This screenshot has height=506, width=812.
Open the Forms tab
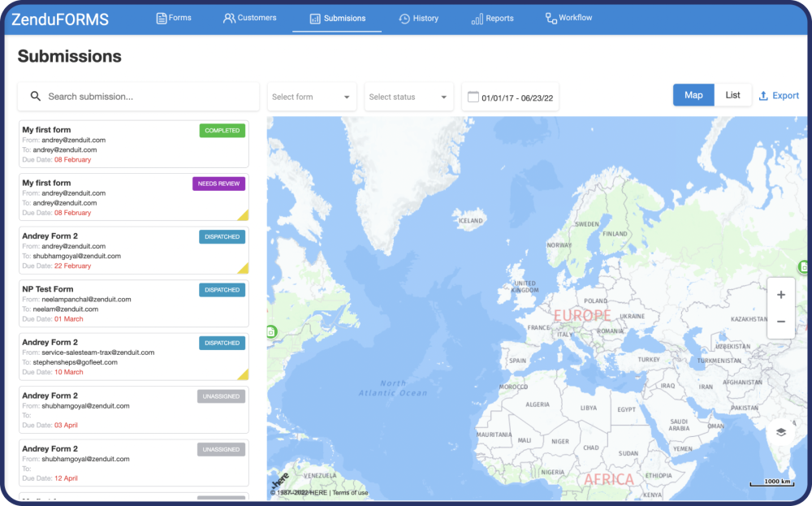point(174,18)
